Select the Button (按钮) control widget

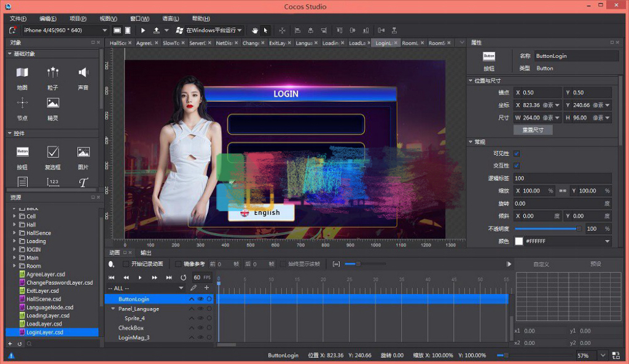pos(22,152)
